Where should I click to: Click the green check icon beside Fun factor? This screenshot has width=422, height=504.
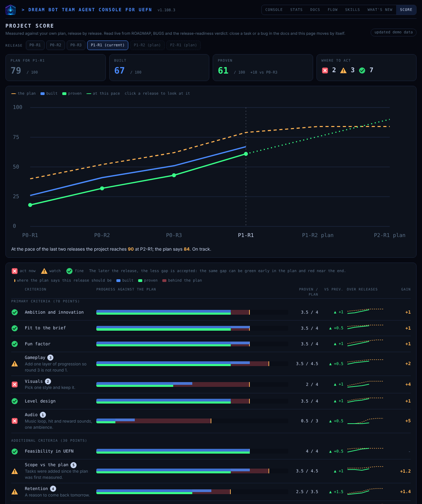(x=15, y=344)
